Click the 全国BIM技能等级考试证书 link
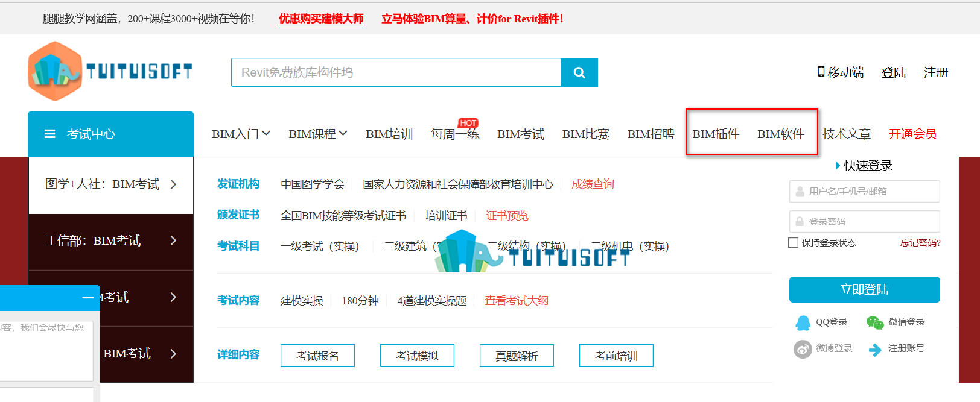 coord(343,215)
